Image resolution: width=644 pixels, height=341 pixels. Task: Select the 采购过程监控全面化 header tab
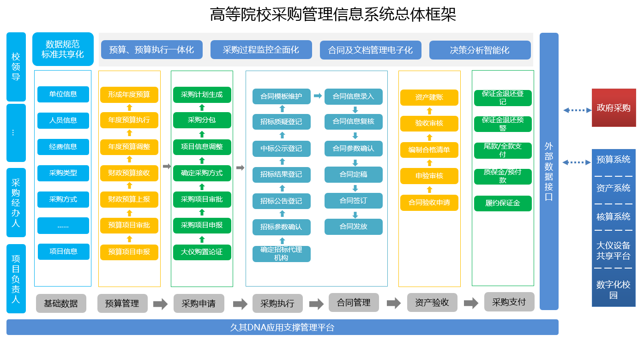pyautogui.click(x=261, y=50)
